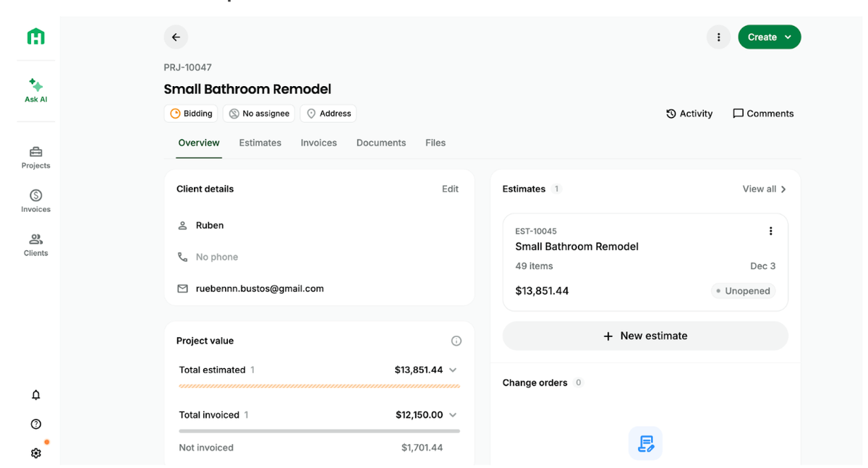The image size is (868, 468).
Task: Switch to the Documents tab
Action: [x=380, y=142]
